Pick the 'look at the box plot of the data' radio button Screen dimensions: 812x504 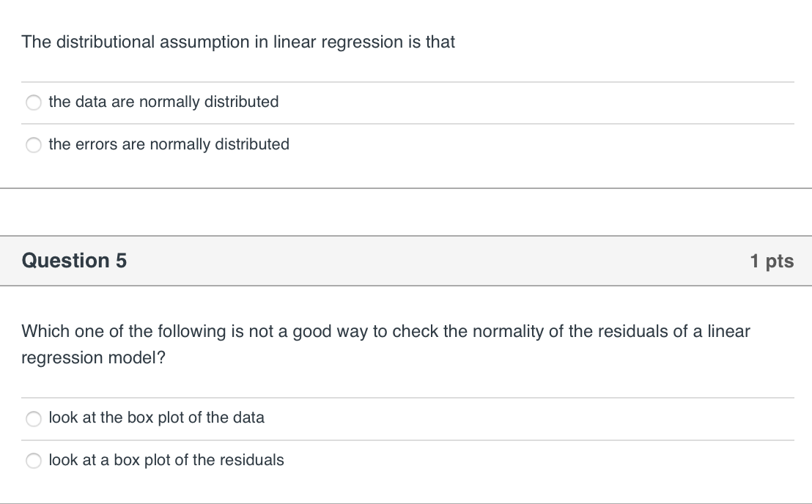pos(34,418)
